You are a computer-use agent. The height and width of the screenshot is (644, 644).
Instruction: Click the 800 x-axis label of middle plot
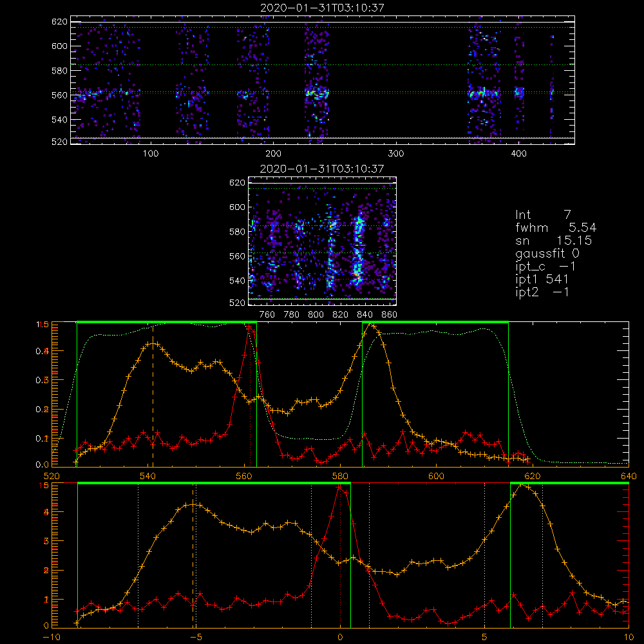[x=316, y=315]
